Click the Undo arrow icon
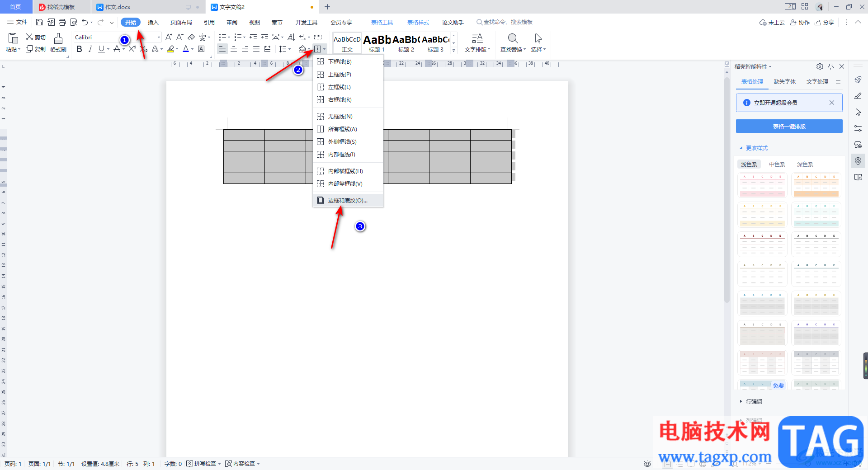Image resolution: width=868 pixels, height=470 pixels. (x=85, y=22)
